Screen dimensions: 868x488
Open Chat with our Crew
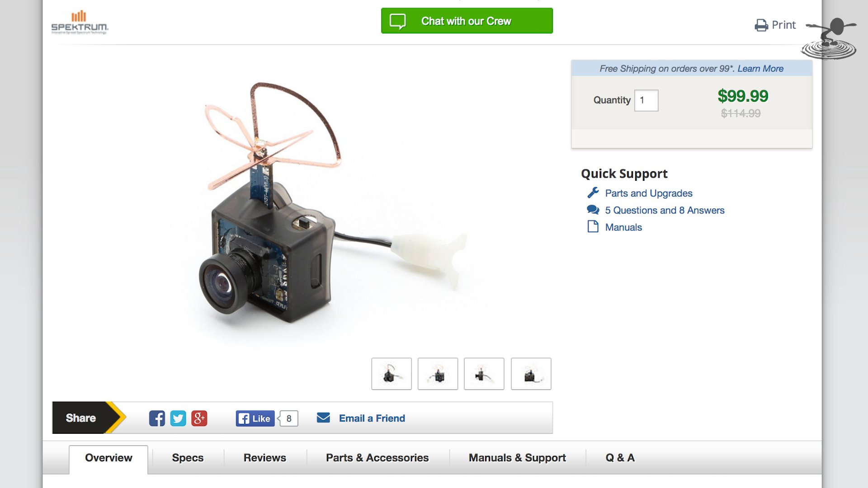coord(467,21)
